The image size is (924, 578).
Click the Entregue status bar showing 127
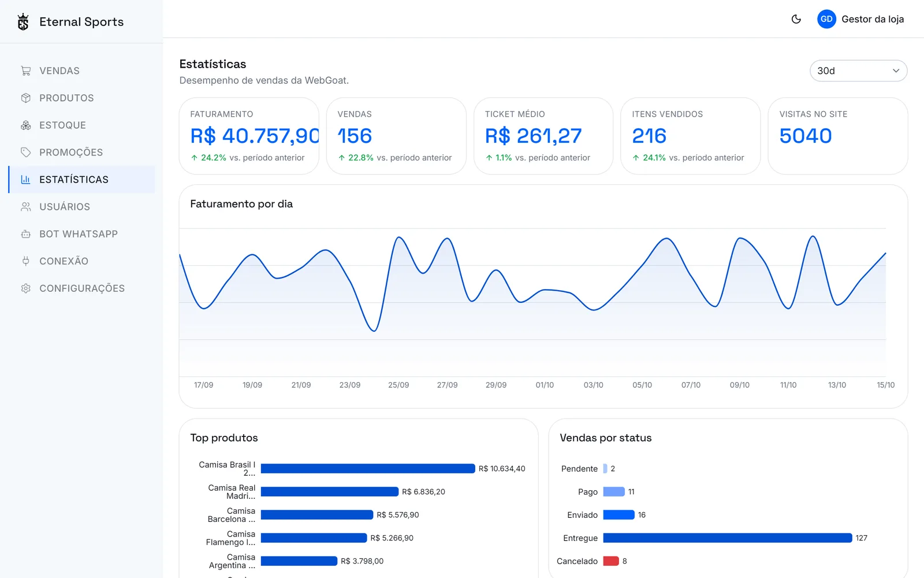[x=728, y=538]
